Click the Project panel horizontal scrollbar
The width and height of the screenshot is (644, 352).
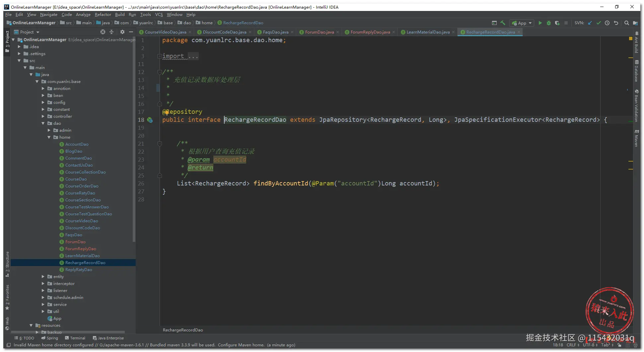coord(68,332)
